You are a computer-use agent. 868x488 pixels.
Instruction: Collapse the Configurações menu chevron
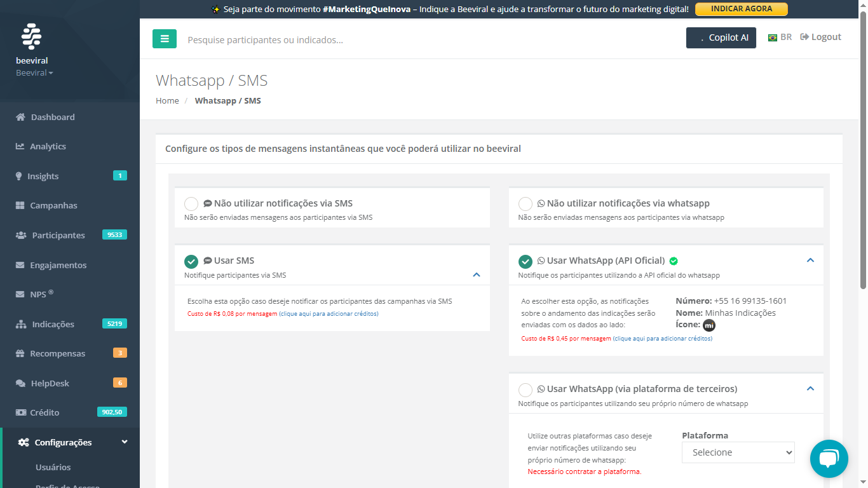click(125, 442)
